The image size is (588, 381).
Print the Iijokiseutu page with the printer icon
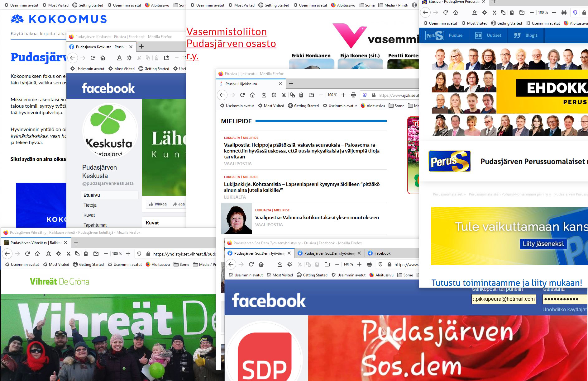click(353, 95)
